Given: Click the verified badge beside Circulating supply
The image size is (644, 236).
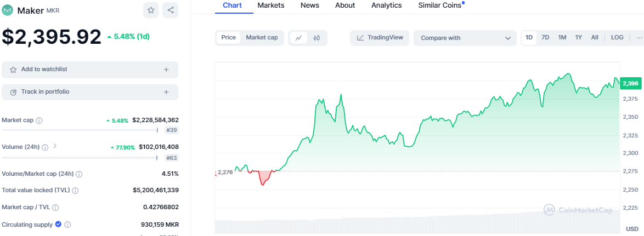Looking at the screenshot, I should coord(58,224).
